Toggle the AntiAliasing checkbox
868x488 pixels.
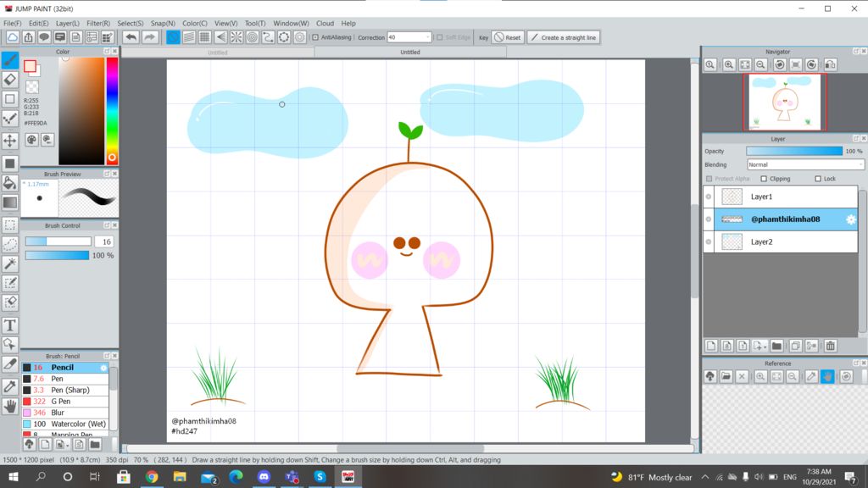tap(315, 37)
